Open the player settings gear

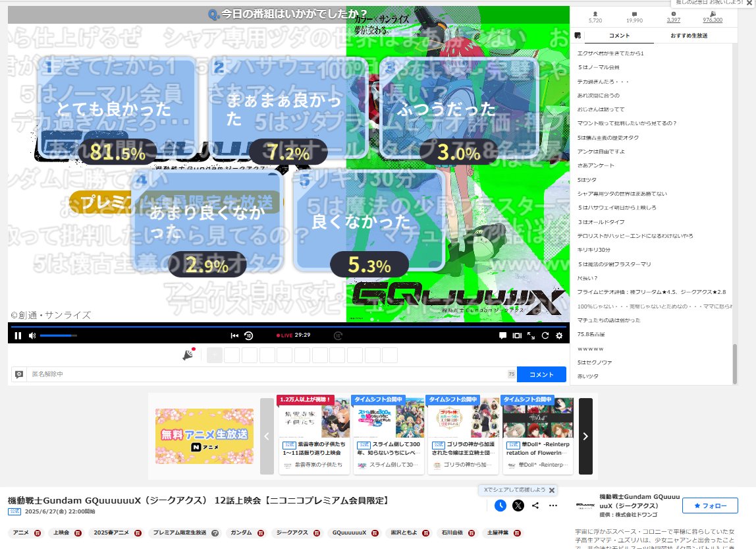coord(559,335)
